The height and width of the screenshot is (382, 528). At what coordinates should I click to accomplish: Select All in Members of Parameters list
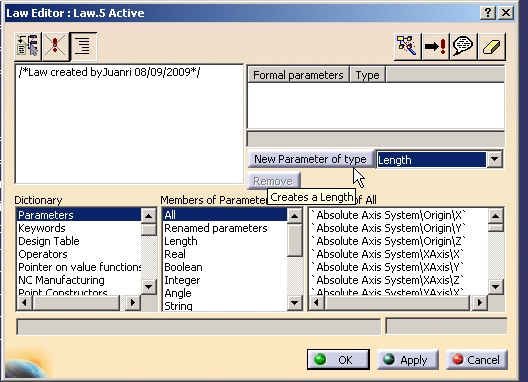click(225, 215)
